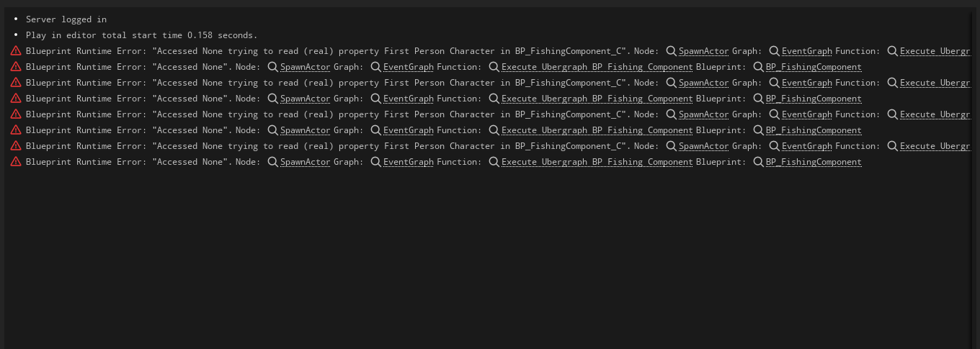980x349 pixels.
Task: Click magnifier beside EventGraph in last error row
Action: pos(376,162)
